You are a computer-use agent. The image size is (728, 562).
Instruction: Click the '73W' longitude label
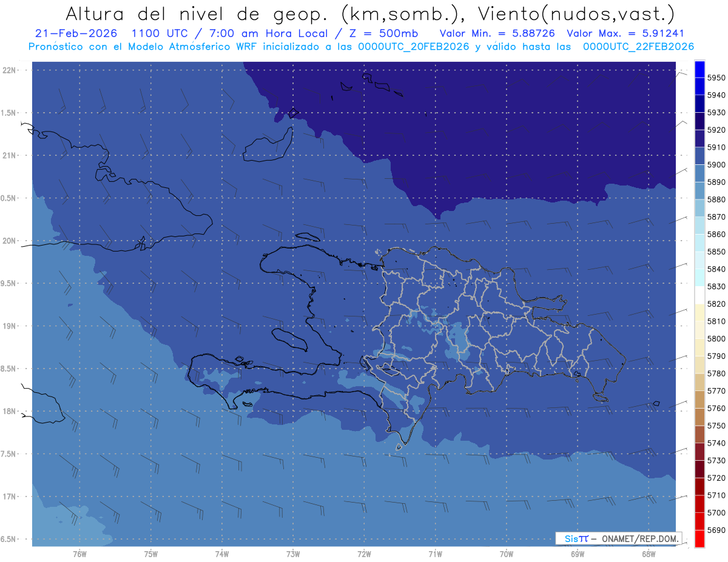pyautogui.click(x=293, y=554)
